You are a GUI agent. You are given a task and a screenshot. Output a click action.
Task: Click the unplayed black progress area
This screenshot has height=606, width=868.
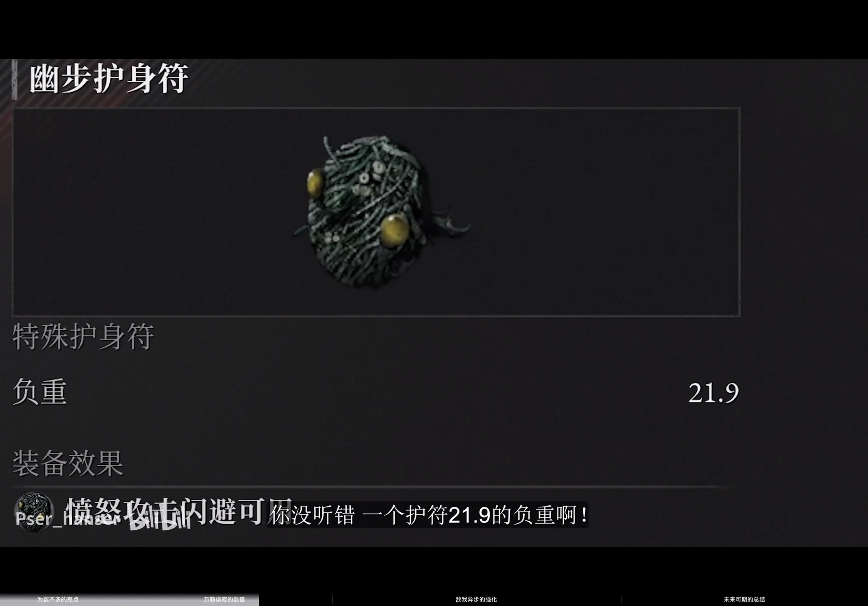click(x=563, y=599)
